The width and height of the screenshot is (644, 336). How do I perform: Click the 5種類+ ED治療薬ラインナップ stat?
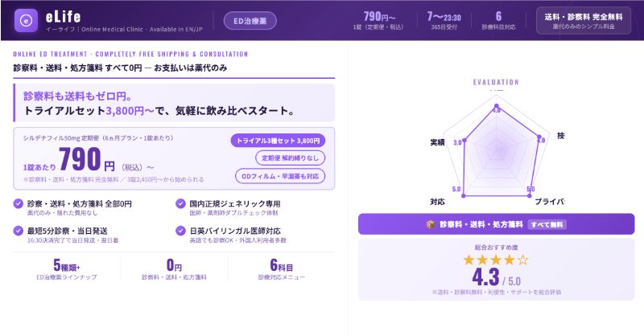[x=66, y=269]
